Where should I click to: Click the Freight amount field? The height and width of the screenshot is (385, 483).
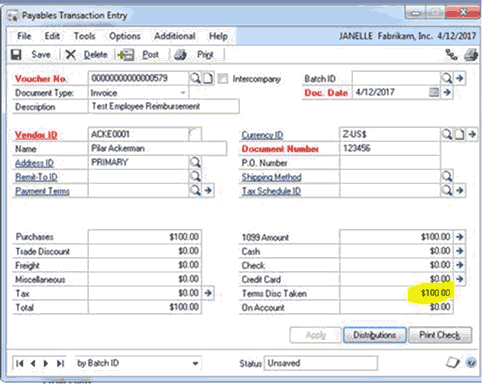145,265
